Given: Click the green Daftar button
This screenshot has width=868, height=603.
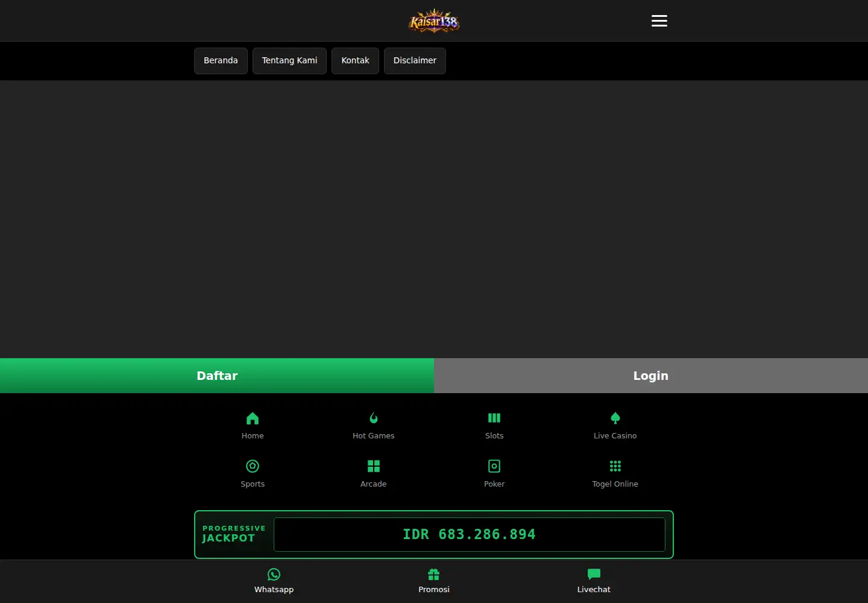Looking at the screenshot, I should (217, 376).
